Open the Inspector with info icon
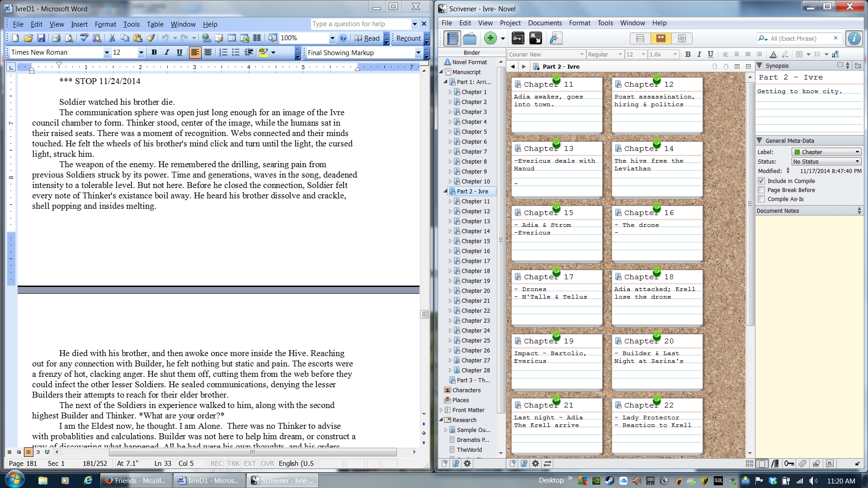This screenshot has height=488, width=868. (x=854, y=38)
